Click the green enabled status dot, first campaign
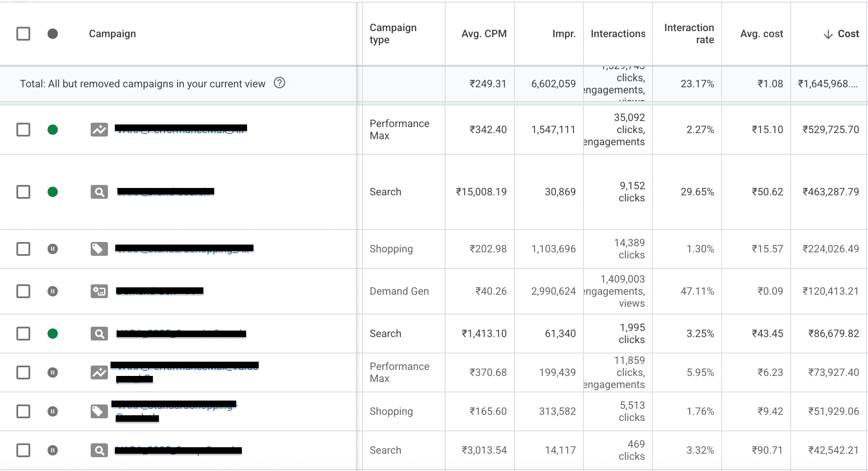 coord(53,130)
